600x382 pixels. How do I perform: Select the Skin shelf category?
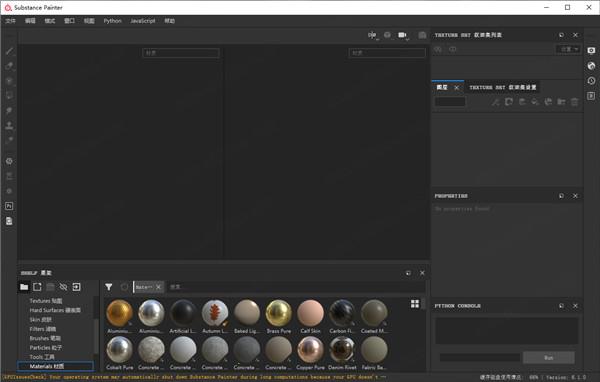click(40, 320)
